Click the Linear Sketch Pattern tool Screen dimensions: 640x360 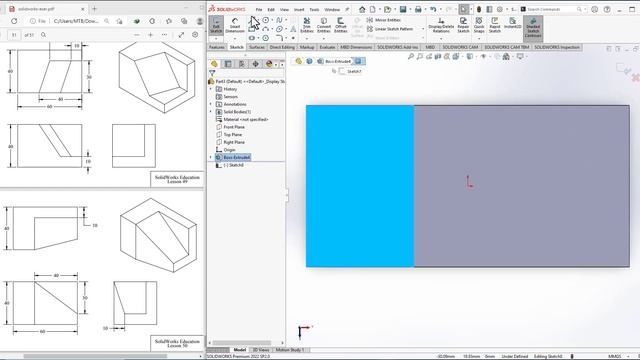pos(390,29)
